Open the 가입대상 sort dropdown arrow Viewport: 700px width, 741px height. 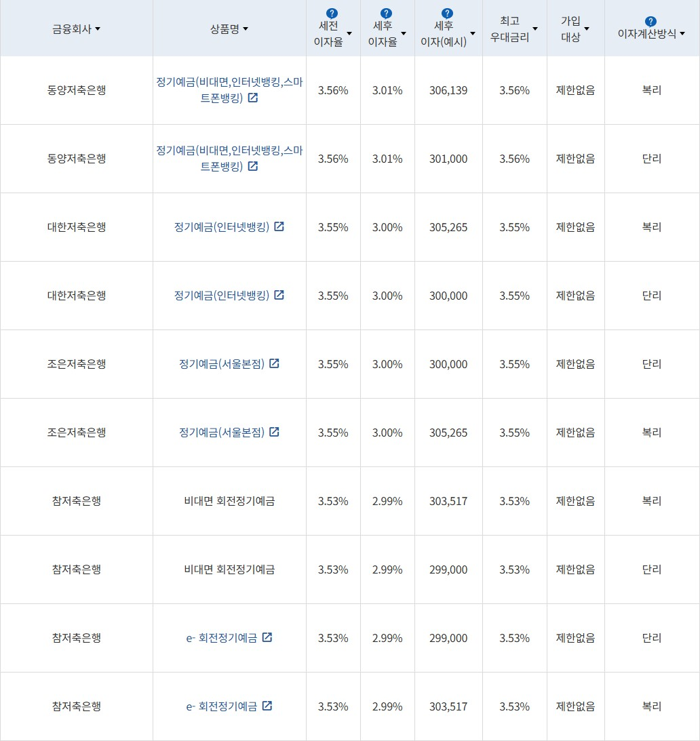click(x=587, y=29)
